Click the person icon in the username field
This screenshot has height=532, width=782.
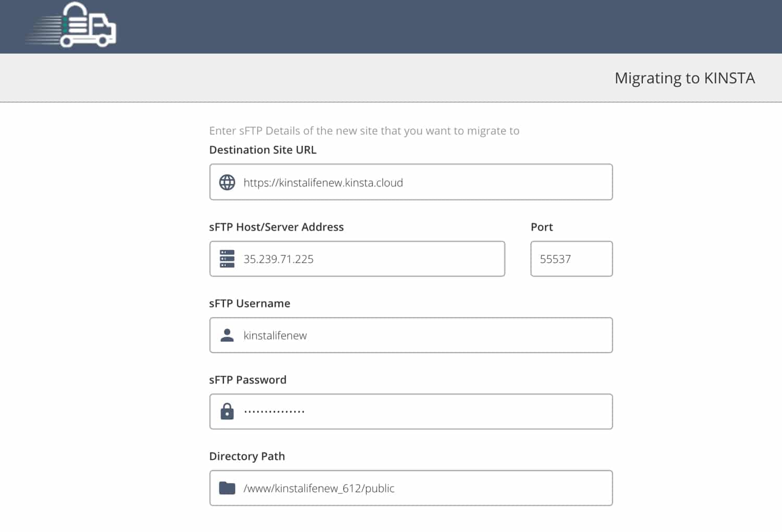coord(227,335)
